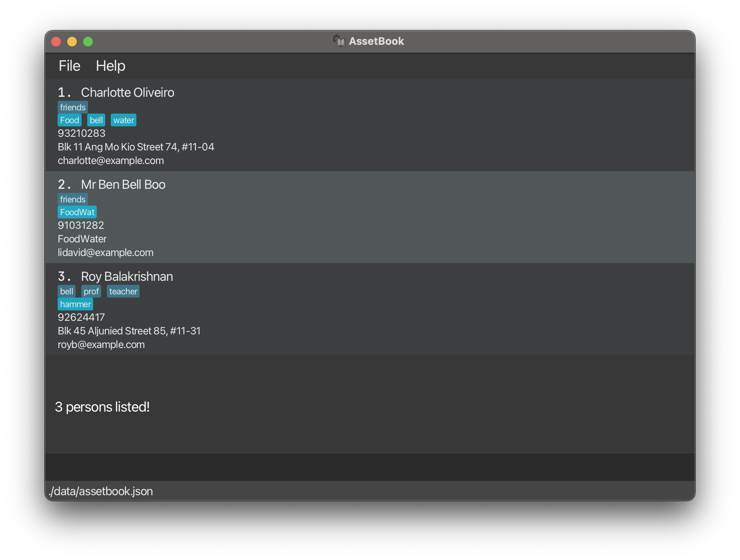Click the prof tag
The height and width of the screenshot is (560, 740).
pyautogui.click(x=91, y=291)
